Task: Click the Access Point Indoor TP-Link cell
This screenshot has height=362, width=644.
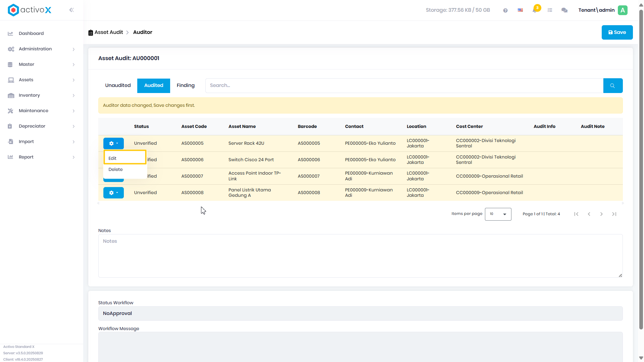Action: 254,176
